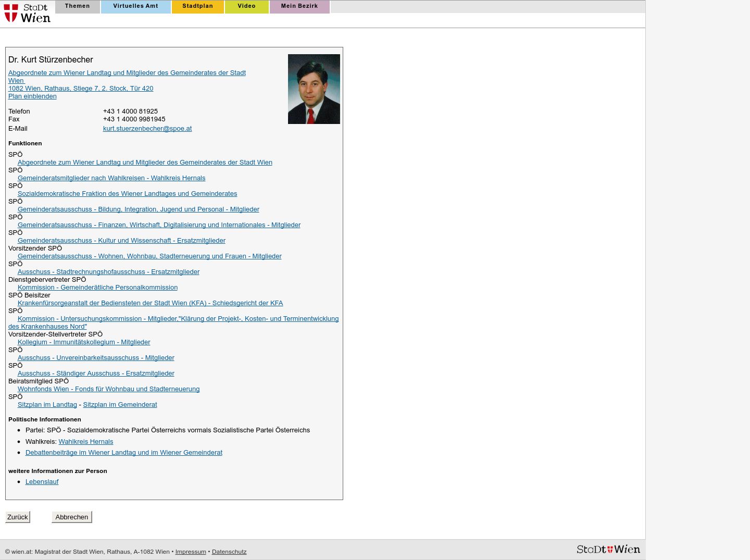
Task: Click the Beiratsmitglied SPÖ label
Action: click(39, 381)
